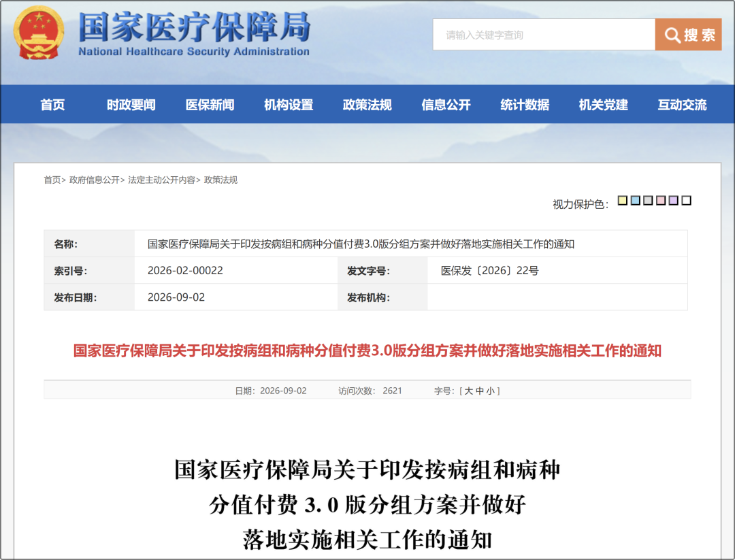Open the 政策法规 navigation item
The image size is (735, 560).
(367, 105)
